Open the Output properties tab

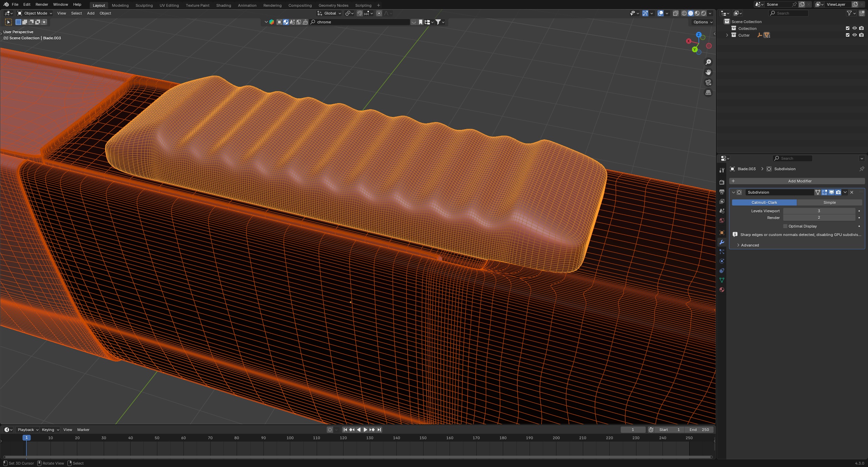click(x=722, y=192)
